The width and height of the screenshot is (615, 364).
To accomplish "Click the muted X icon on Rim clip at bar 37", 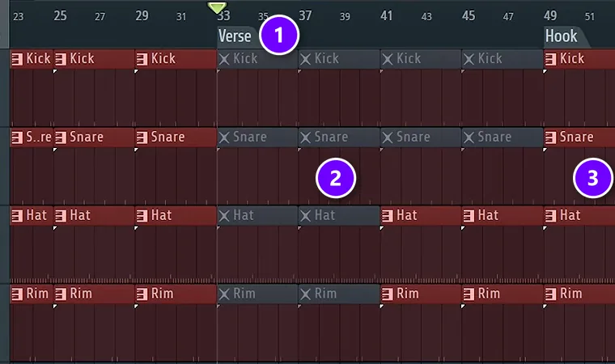I will coord(306,294).
